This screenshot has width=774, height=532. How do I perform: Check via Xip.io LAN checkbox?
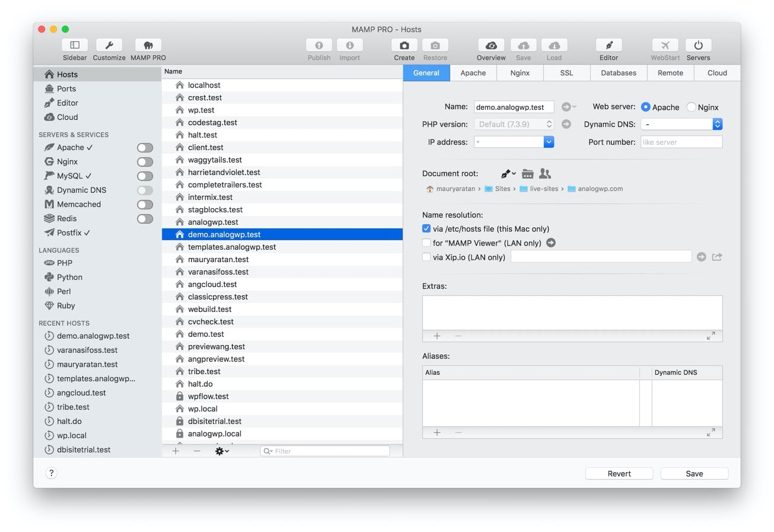point(426,257)
